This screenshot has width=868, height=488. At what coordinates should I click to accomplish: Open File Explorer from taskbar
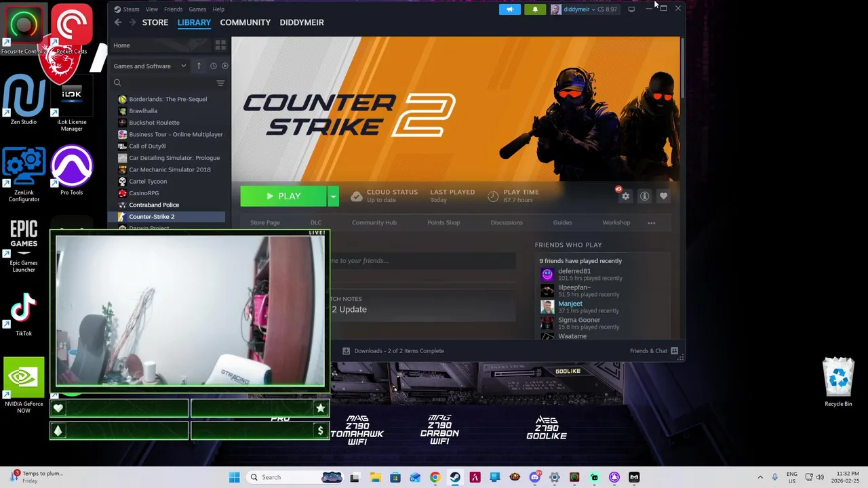pos(375,477)
